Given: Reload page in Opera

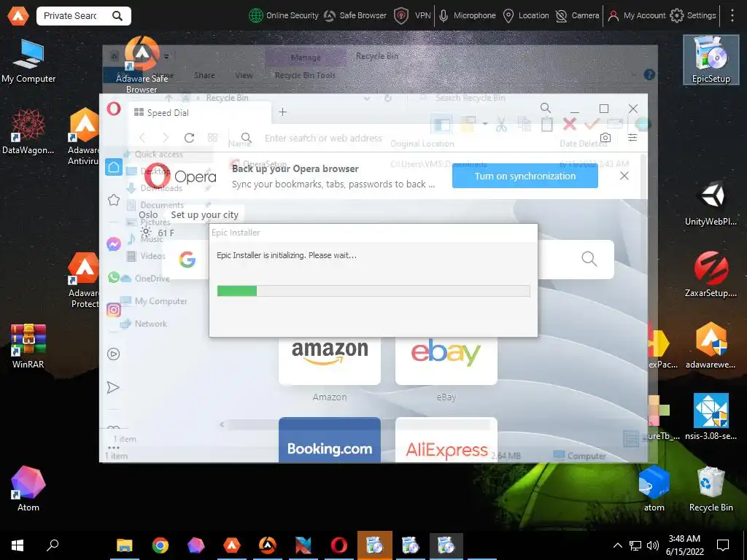Looking at the screenshot, I should (189, 138).
